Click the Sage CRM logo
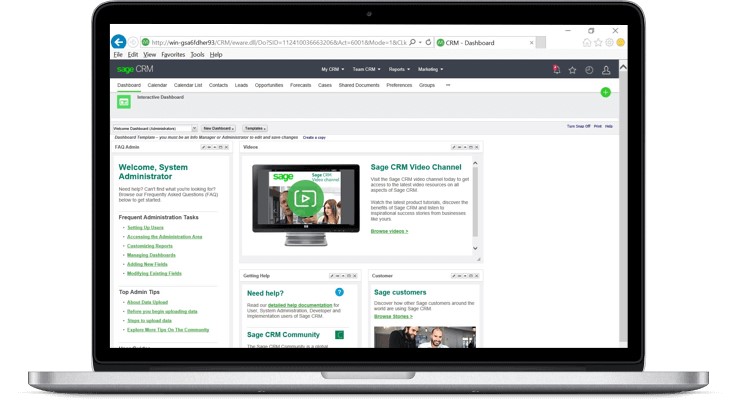 135,69
